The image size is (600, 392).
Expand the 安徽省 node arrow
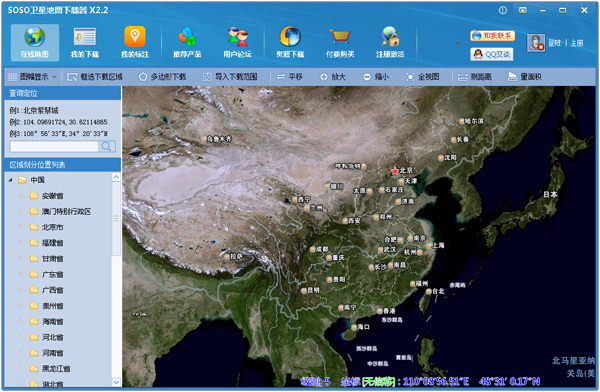(21, 196)
